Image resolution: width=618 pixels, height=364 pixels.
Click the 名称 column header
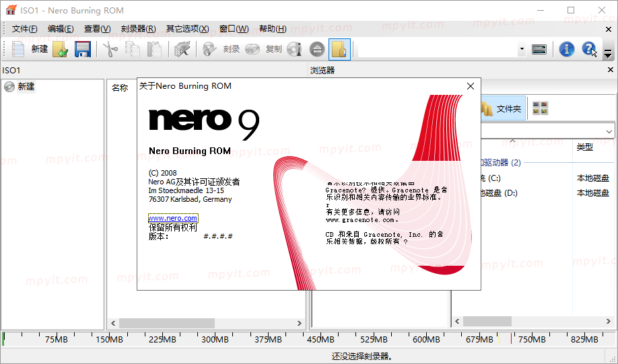(120, 87)
